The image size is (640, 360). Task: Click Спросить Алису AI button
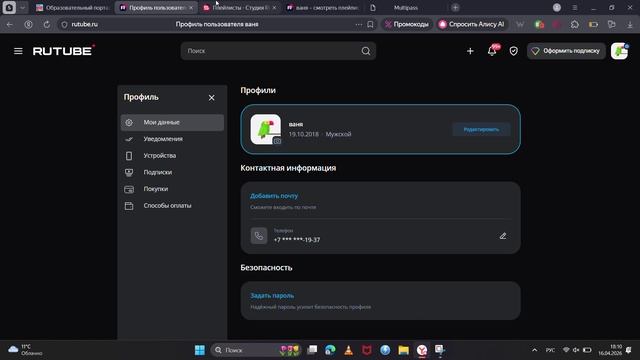(x=471, y=24)
